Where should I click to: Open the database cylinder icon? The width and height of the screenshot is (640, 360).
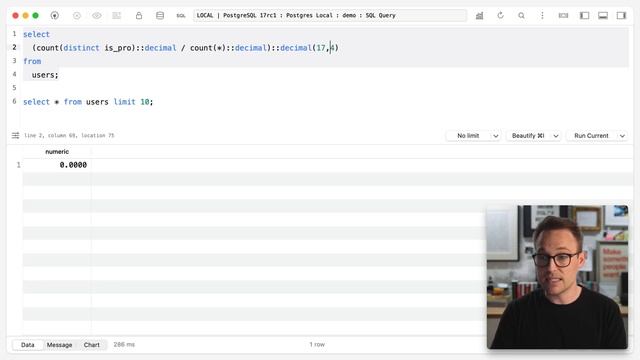[x=160, y=16]
